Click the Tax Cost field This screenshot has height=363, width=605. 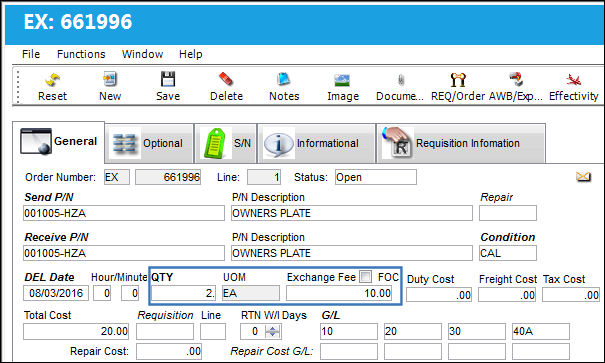[x=571, y=295]
